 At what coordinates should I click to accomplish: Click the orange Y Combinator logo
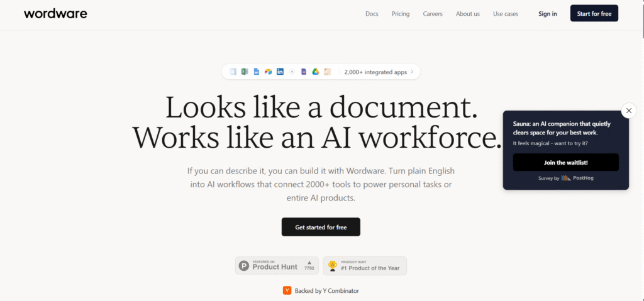coord(287,291)
